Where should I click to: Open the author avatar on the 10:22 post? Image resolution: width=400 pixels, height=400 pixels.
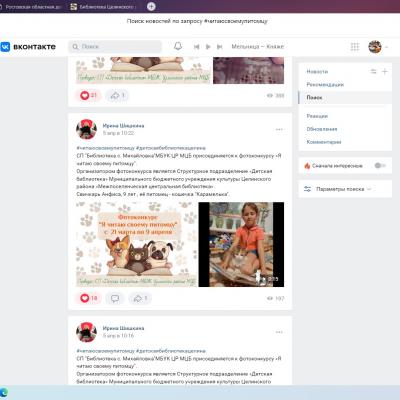86,129
